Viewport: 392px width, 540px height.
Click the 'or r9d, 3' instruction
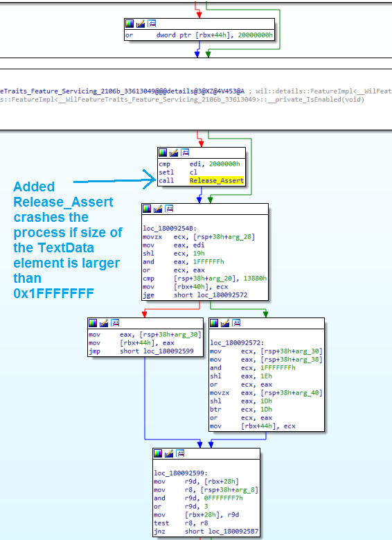tap(181, 506)
